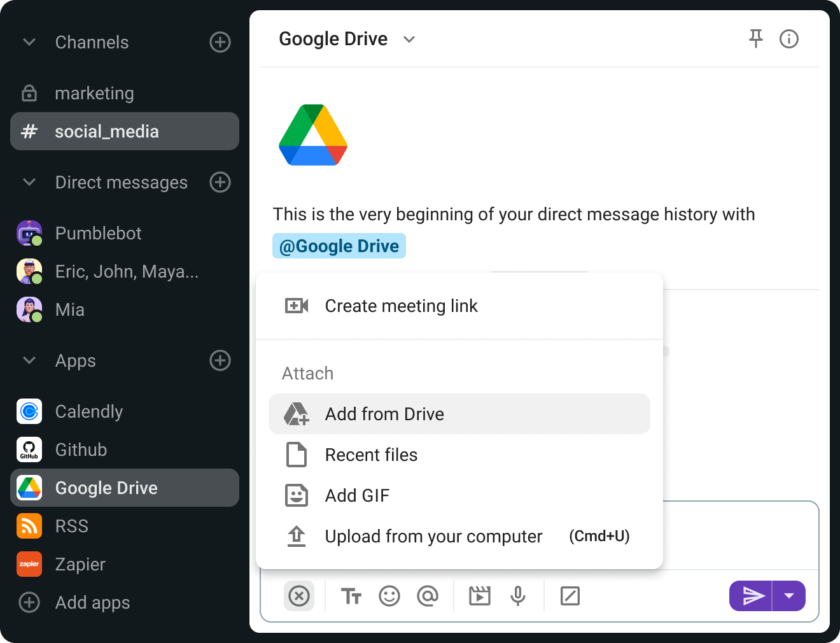Select Add from Drive
This screenshot has height=643, width=840.
459,414
